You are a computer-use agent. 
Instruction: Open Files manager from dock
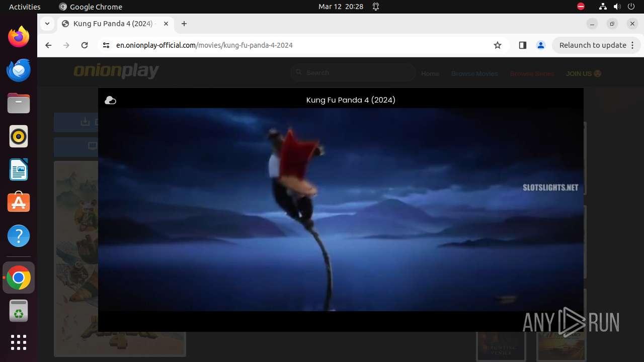pos(19,103)
